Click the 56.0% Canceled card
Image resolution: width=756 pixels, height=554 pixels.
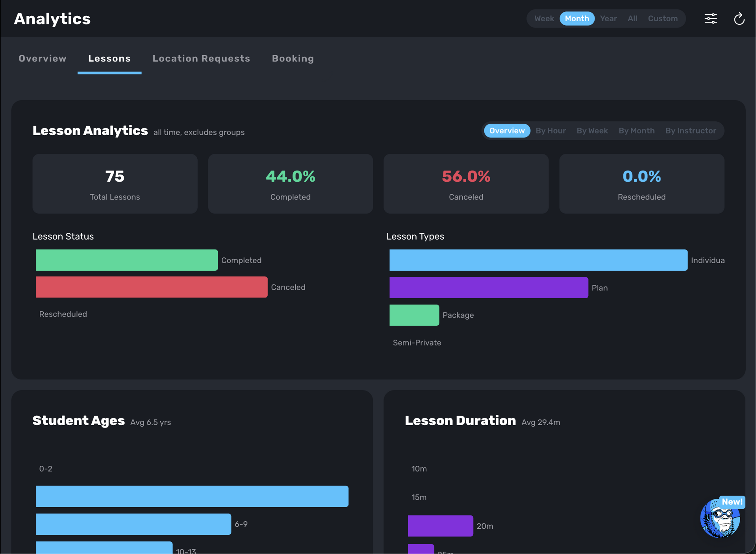click(466, 184)
